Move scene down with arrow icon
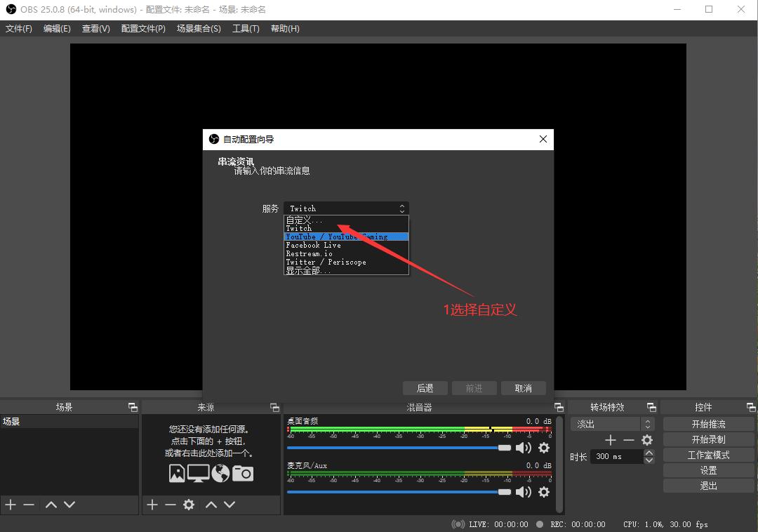Screen dimensions: 758x532 coord(69,505)
